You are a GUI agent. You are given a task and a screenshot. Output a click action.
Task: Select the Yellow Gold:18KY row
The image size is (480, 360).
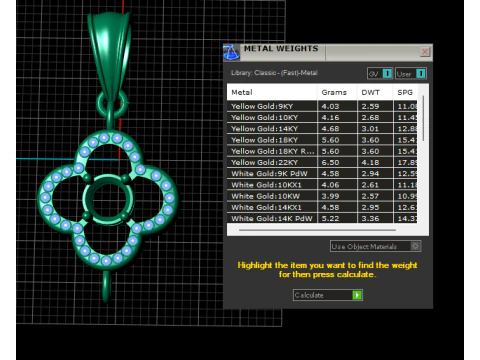322,140
